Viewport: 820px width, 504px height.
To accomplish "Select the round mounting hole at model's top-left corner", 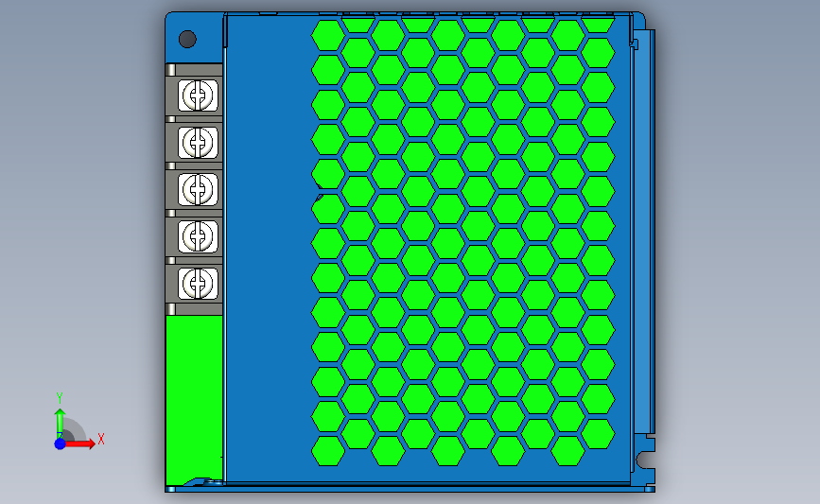I will coord(187,39).
